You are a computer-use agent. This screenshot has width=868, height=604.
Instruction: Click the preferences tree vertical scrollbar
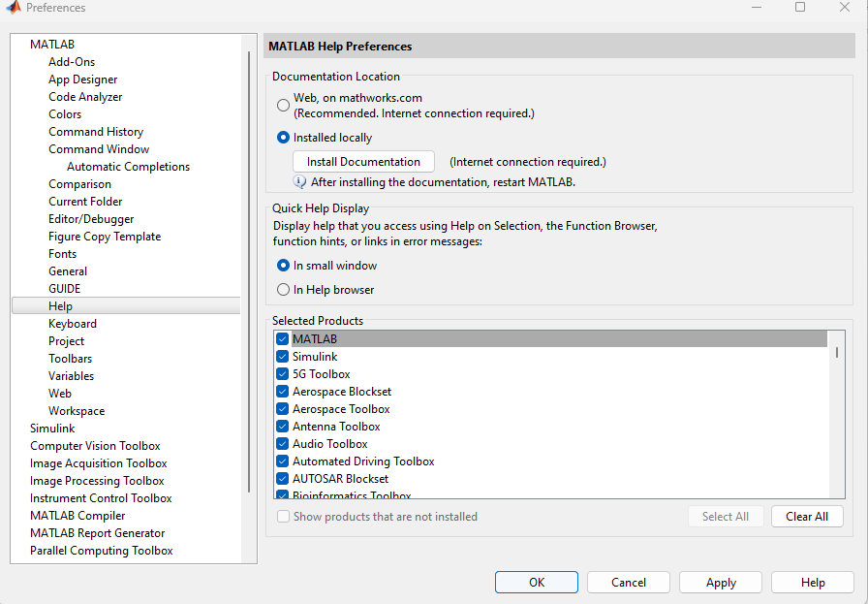point(249,271)
